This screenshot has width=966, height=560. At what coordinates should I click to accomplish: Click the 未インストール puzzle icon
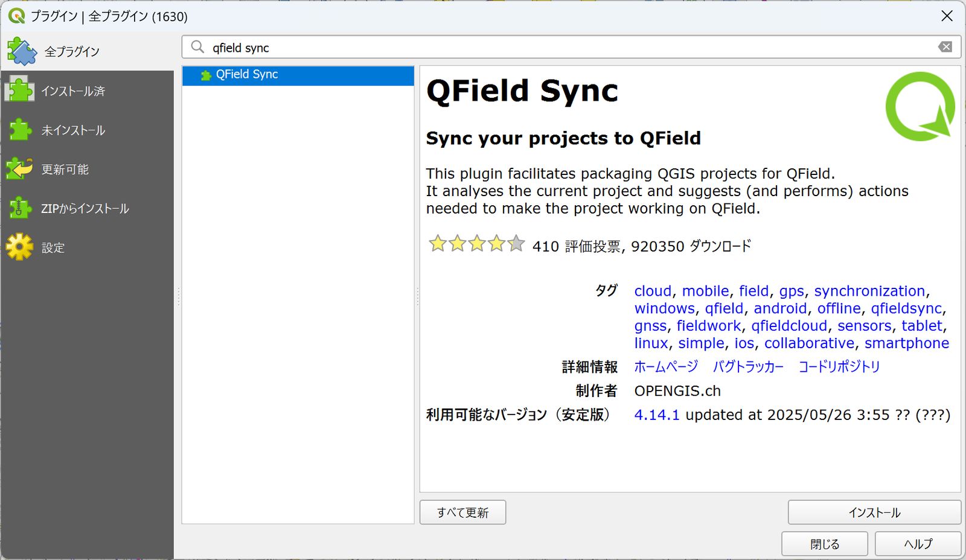[x=20, y=130]
